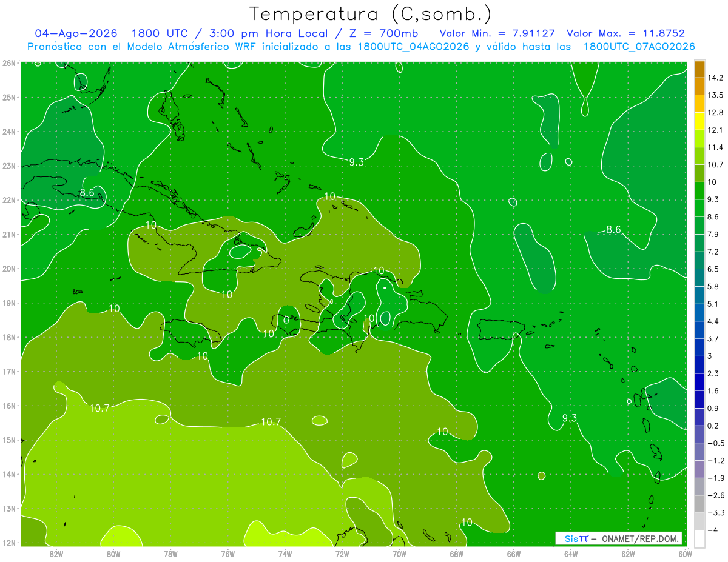Pick the brown legend swatch above 14.2
Viewport: 728px width, 562px height.
[699, 69]
